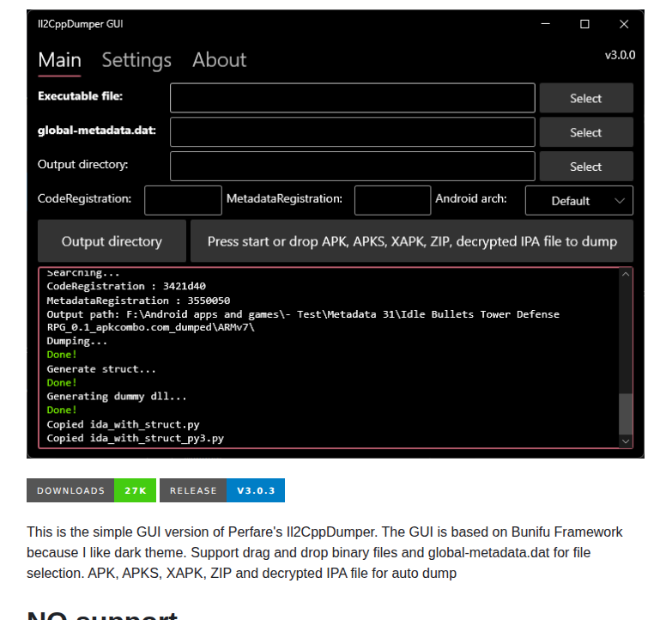Click the Il2CppDumper GUI window title
672x620 pixels.
pyautogui.click(x=80, y=24)
